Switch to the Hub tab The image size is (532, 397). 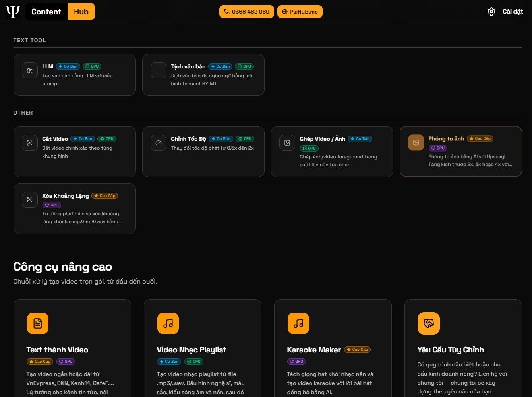point(81,12)
